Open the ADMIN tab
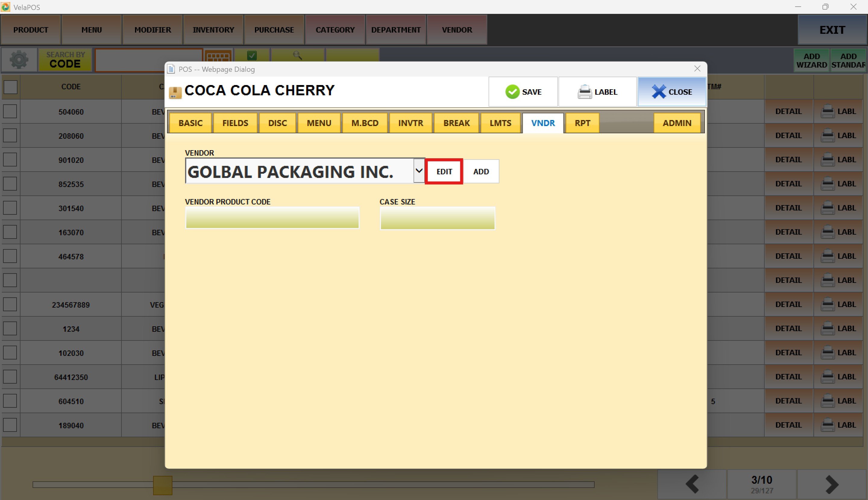The image size is (868, 500). coord(677,123)
